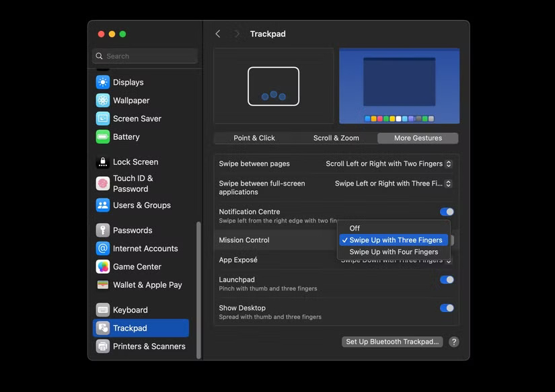Switch to the Point & Click tab
555x392 pixels.
point(254,138)
